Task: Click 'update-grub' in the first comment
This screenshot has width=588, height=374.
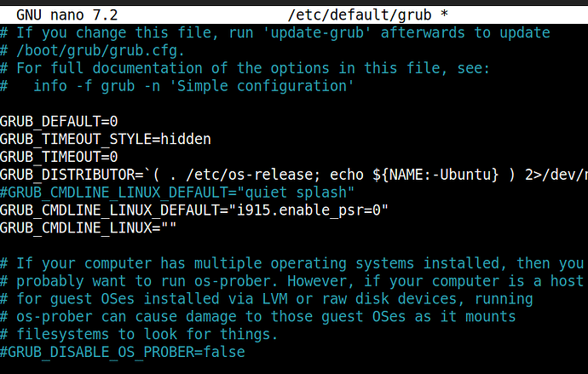Action: (317, 33)
